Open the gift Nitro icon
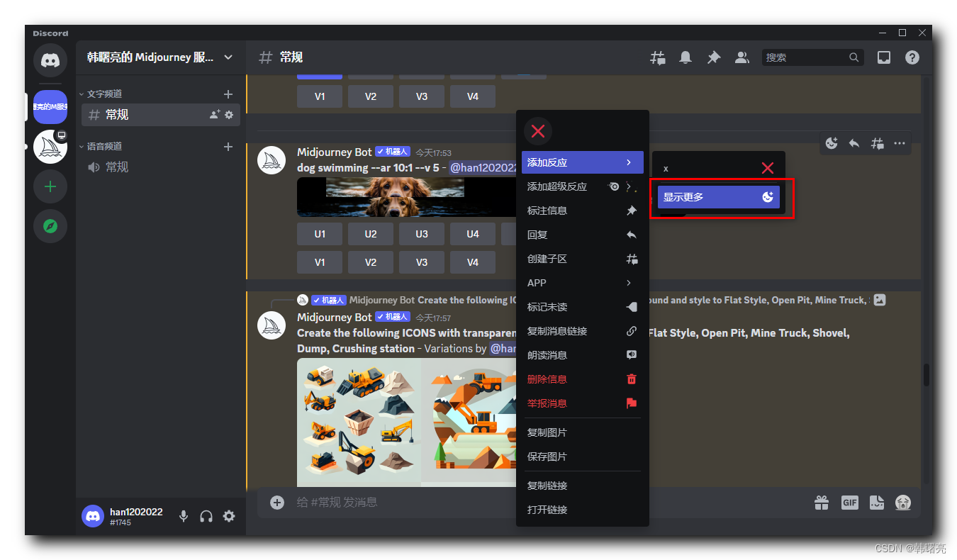Viewport: 957px width, 560px height. coord(822,503)
